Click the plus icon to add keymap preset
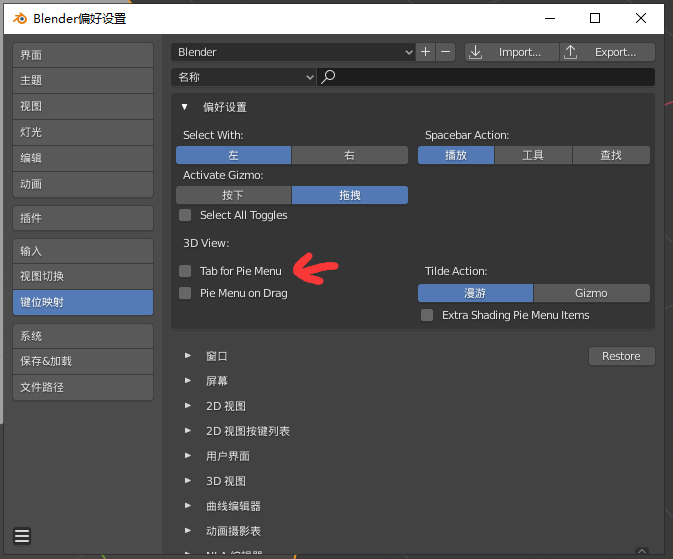 click(x=425, y=52)
